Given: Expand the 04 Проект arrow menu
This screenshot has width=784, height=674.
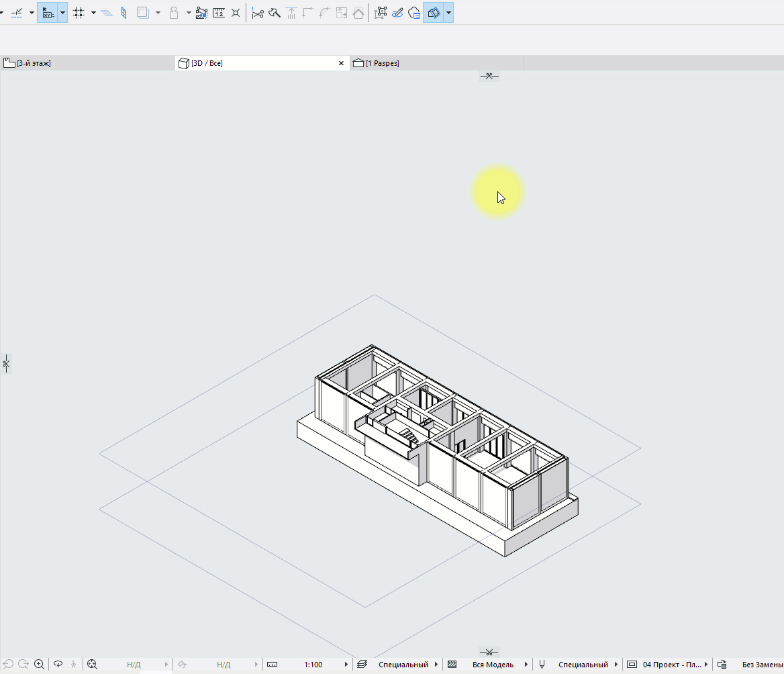Looking at the screenshot, I should coord(706,665).
